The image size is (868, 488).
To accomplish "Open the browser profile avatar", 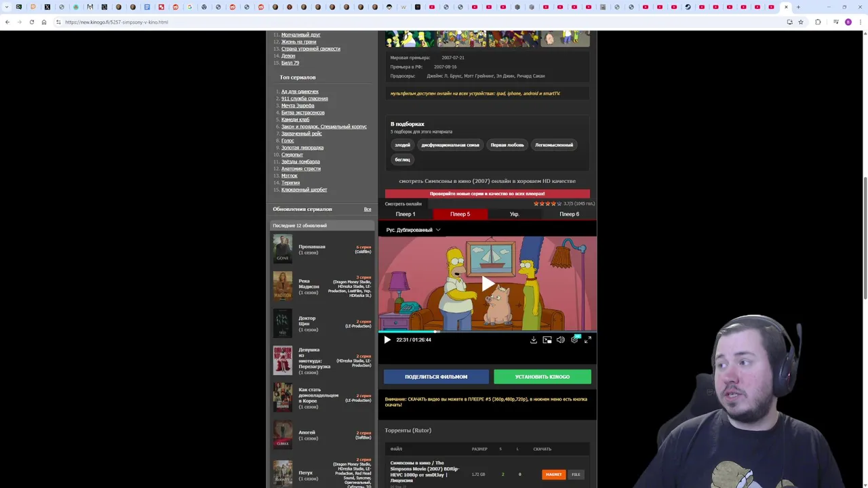I will 848,22.
